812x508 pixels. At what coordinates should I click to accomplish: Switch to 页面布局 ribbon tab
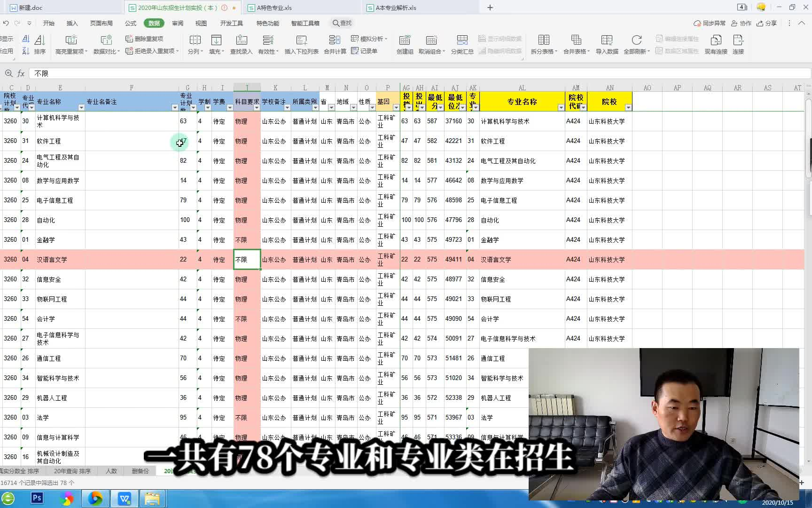coord(101,23)
